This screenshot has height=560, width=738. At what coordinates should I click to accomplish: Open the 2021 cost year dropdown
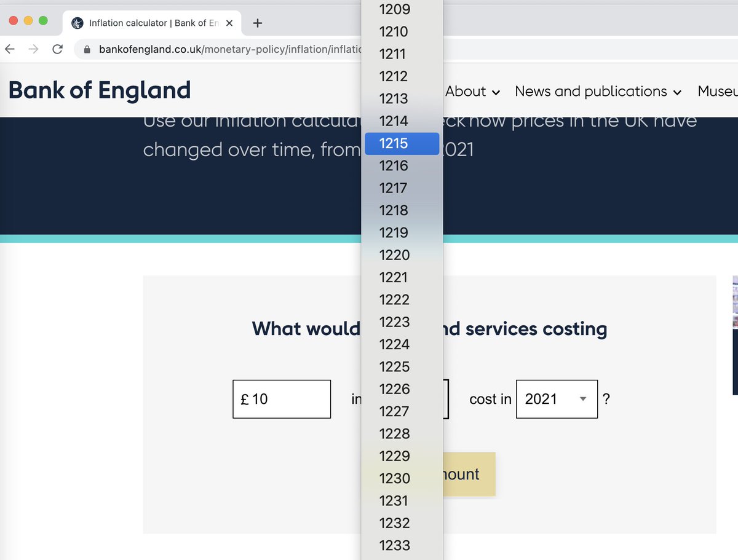557,399
